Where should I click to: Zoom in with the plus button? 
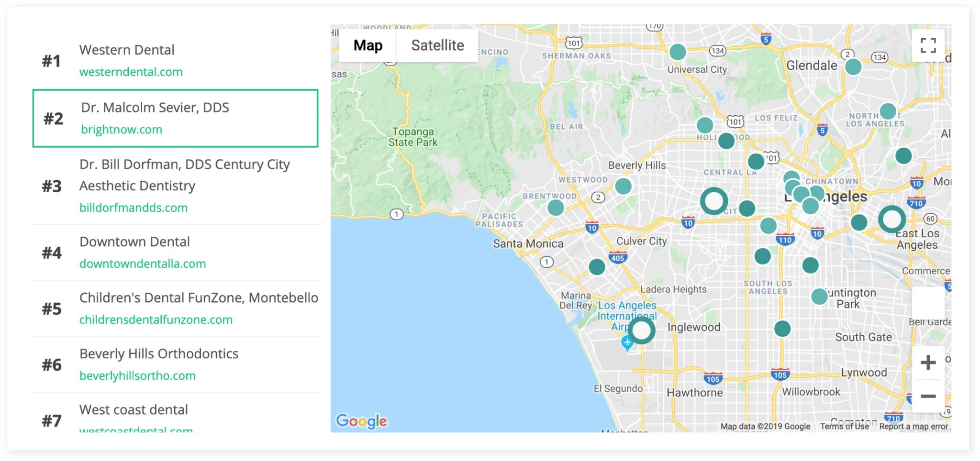[x=928, y=362]
